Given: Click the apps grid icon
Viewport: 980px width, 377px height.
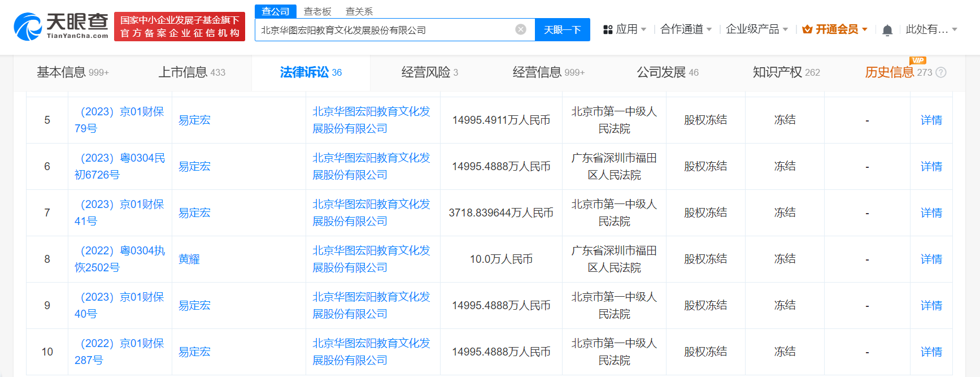Looking at the screenshot, I should [x=608, y=29].
